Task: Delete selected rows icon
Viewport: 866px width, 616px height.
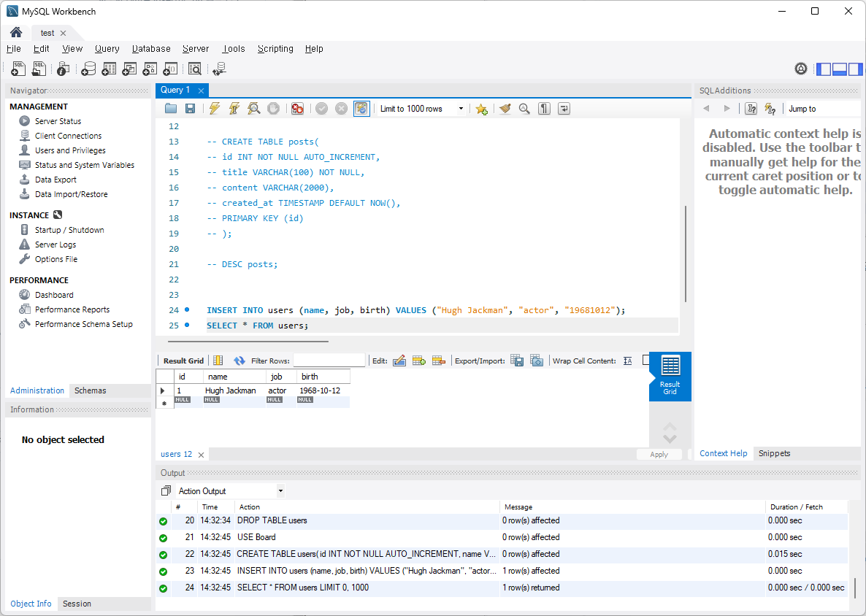Action: pos(439,361)
